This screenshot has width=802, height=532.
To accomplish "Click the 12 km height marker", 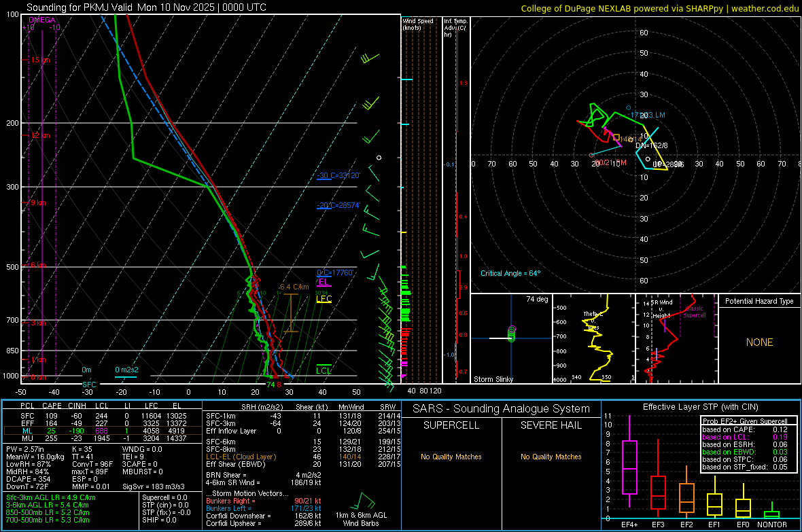I will pyautogui.click(x=40, y=136).
